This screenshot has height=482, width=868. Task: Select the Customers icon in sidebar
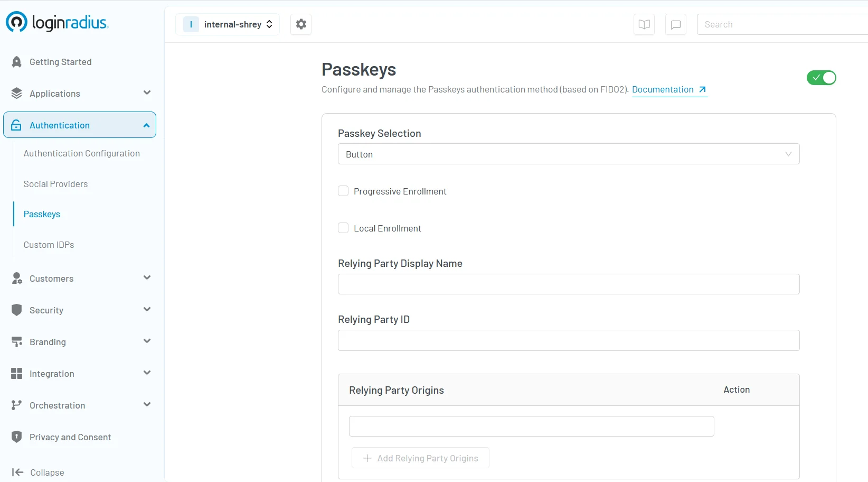point(17,279)
